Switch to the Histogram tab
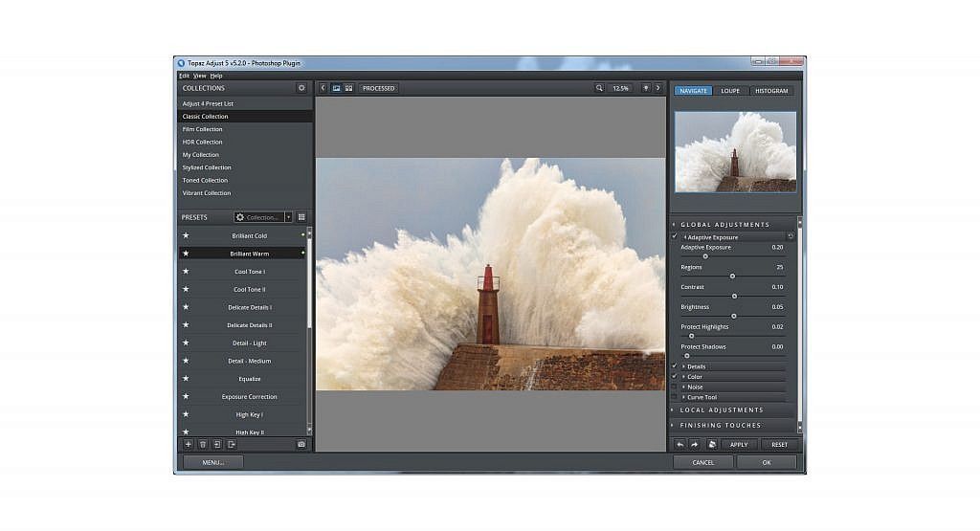 pos(771,91)
